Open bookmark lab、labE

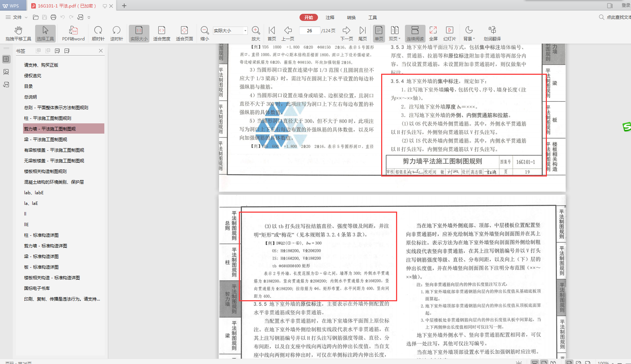pos(34,192)
